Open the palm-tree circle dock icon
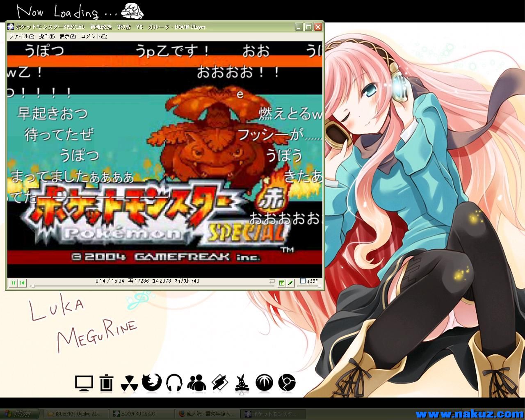525x420 pixels. (264, 383)
